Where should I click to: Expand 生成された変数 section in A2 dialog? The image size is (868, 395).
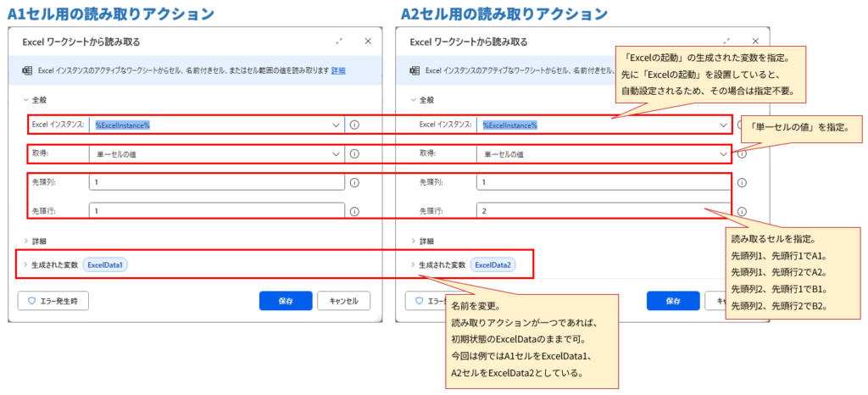[x=413, y=265]
